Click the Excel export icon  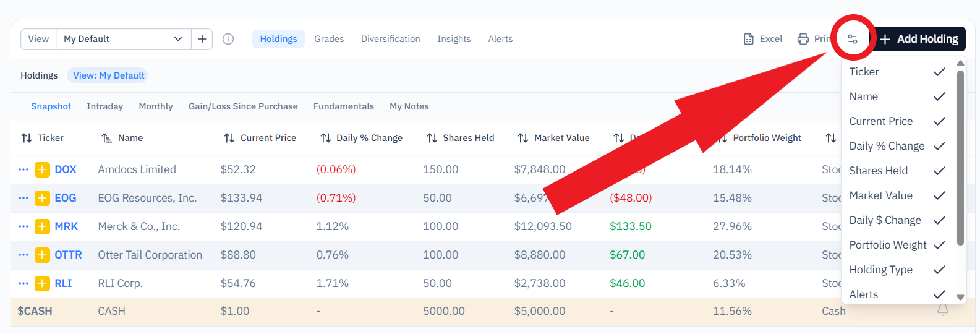click(749, 39)
